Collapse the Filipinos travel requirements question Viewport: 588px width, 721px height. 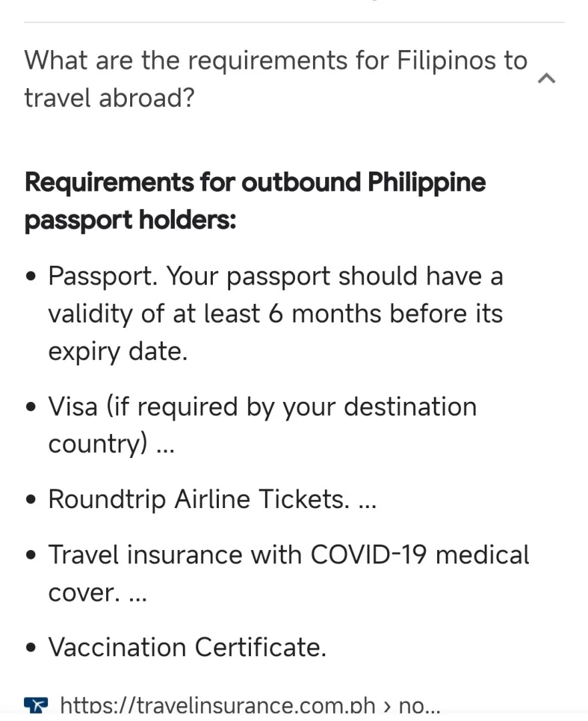pyautogui.click(x=547, y=79)
